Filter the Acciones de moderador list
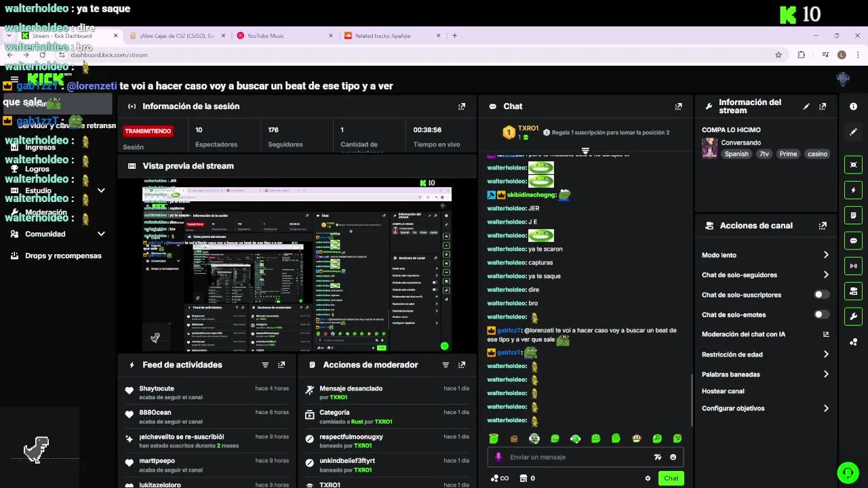This screenshot has width=868, height=488. (446, 365)
